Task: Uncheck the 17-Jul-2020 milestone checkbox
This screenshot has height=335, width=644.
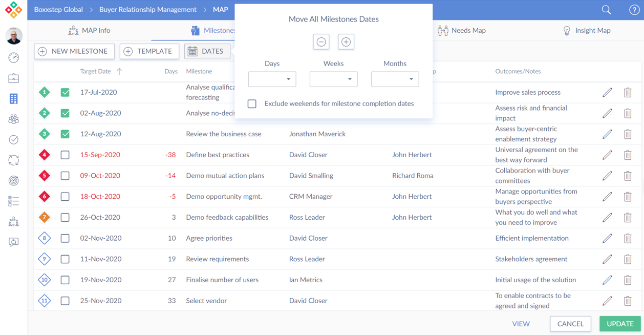Action: point(65,92)
